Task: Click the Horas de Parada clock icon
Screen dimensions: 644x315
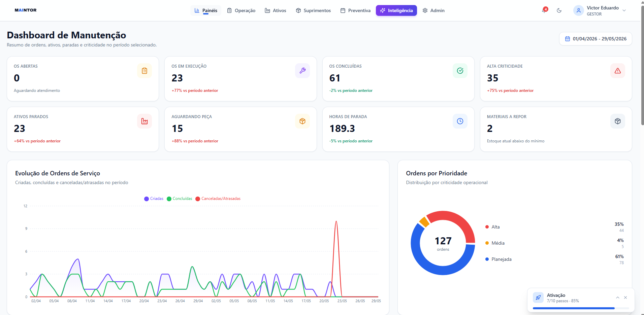Action: tap(460, 121)
